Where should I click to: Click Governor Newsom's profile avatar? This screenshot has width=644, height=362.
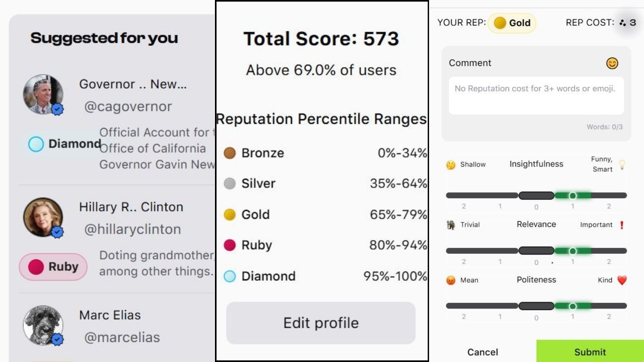point(43,94)
